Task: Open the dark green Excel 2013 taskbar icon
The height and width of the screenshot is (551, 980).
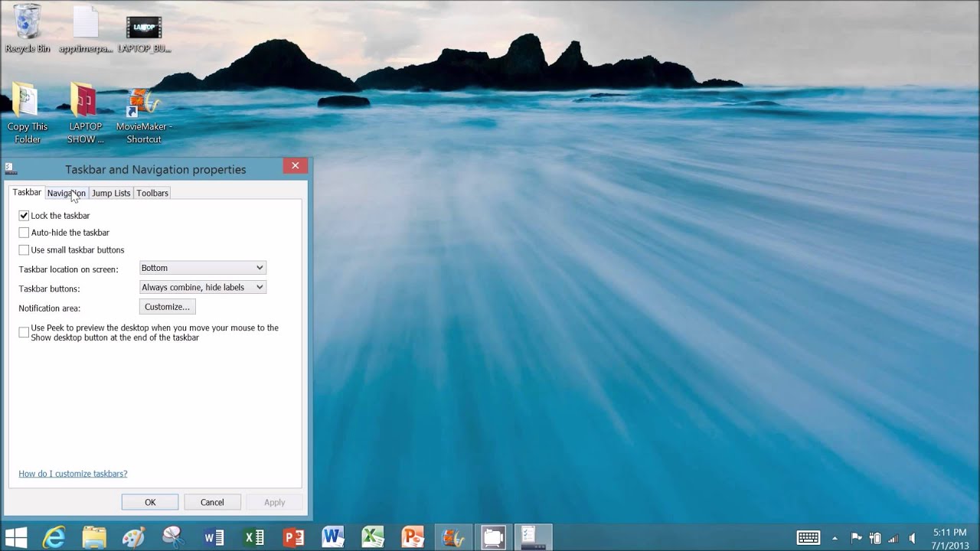Action: pos(253,537)
